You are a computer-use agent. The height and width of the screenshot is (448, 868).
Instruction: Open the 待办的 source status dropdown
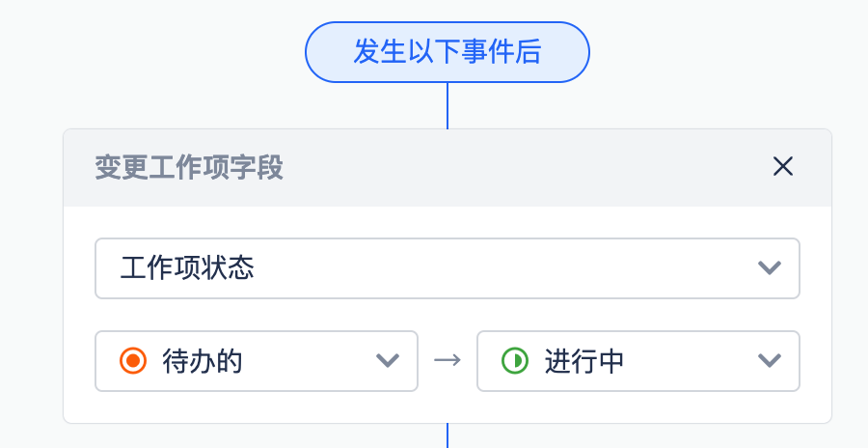[x=257, y=361]
